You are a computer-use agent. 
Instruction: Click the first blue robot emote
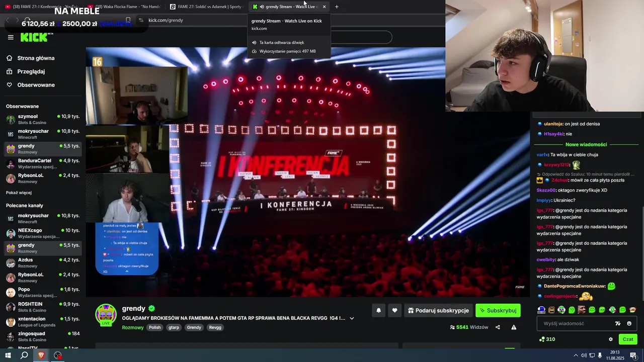[x=541, y=310]
